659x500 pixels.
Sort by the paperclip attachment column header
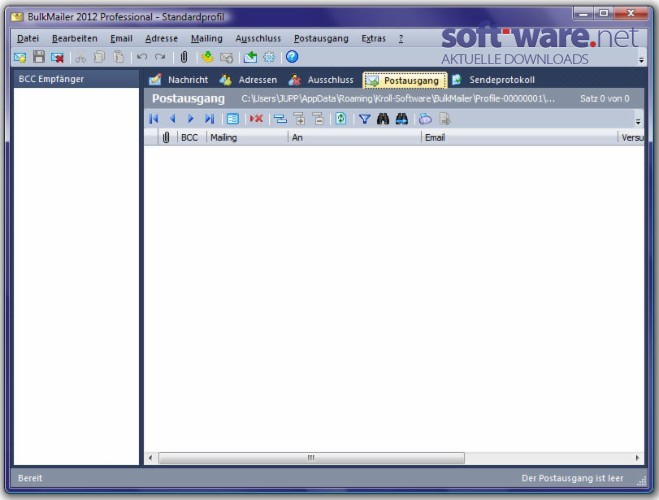(x=166, y=137)
